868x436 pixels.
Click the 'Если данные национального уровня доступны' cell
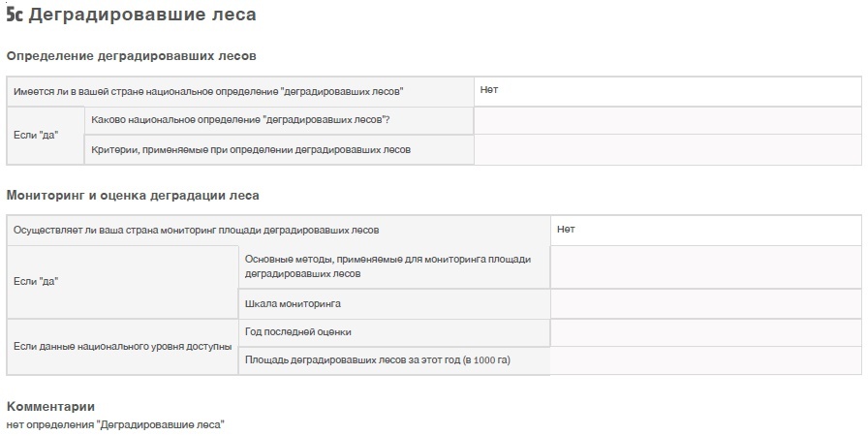point(122,347)
